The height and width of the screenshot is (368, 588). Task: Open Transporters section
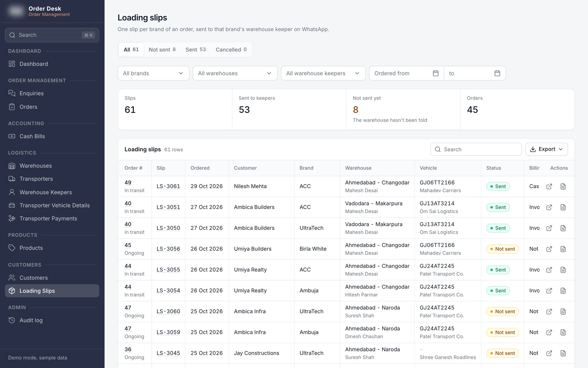pyautogui.click(x=52, y=179)
